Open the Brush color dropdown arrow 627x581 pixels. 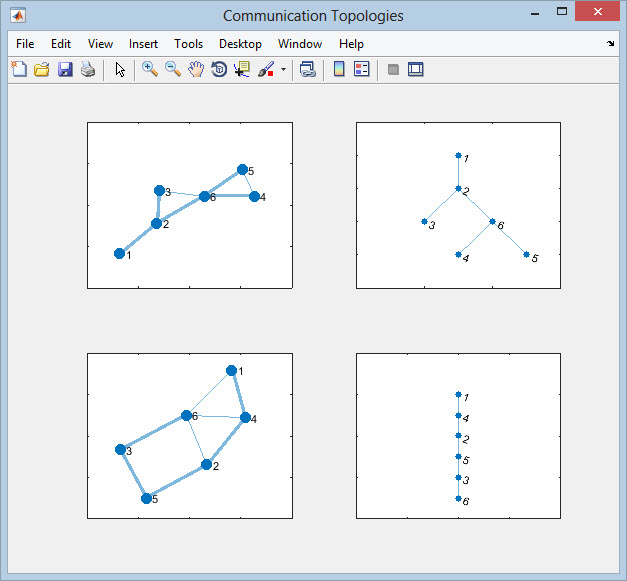[x=284, y=69]
